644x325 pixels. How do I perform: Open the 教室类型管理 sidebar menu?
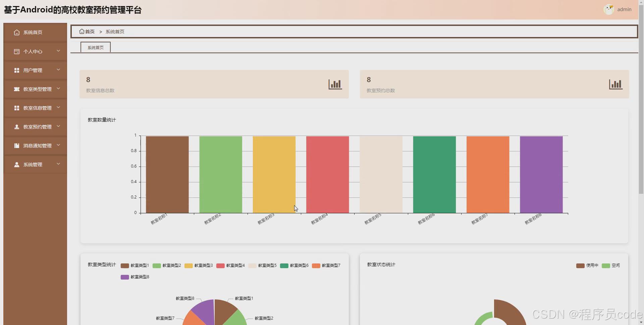[x=35, y=89]
